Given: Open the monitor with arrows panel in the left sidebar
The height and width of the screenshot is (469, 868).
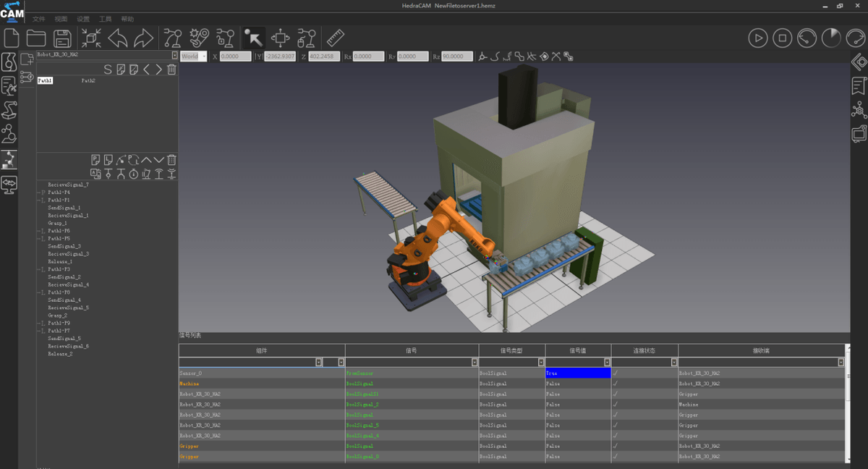Looking at the screenshot, I should [x=9, y=185].
